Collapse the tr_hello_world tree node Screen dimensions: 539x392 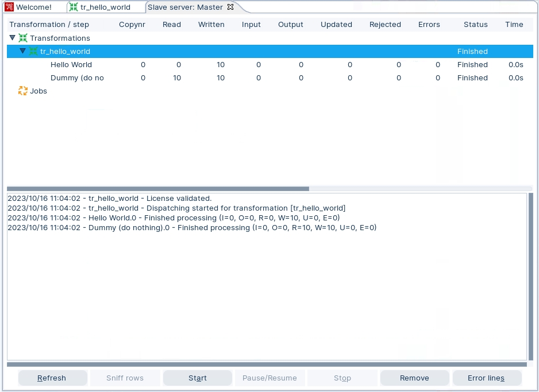click(23, 52)
